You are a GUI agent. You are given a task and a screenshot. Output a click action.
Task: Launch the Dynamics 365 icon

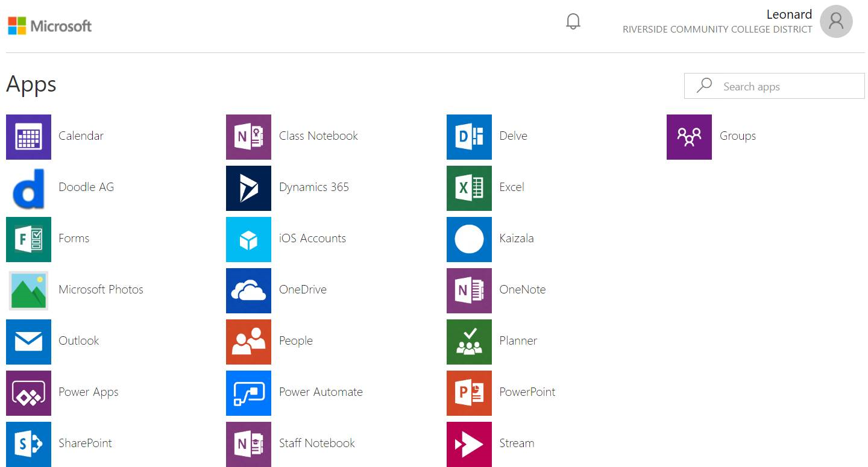pos(248,188)
